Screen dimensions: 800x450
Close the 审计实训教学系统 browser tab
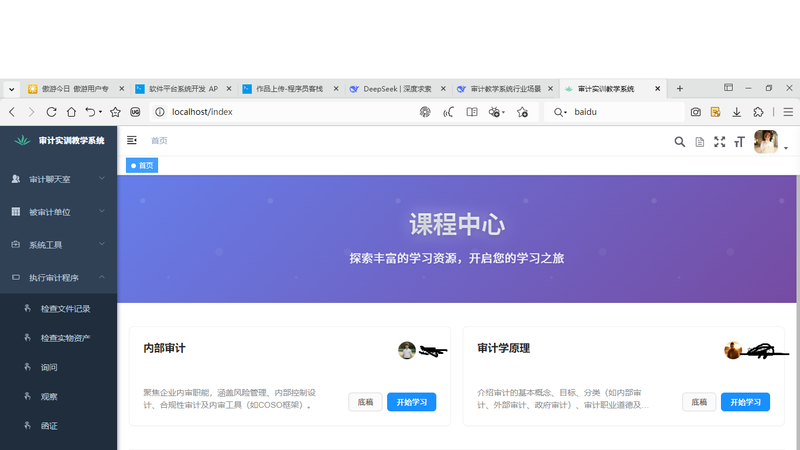tap(658, 88)
